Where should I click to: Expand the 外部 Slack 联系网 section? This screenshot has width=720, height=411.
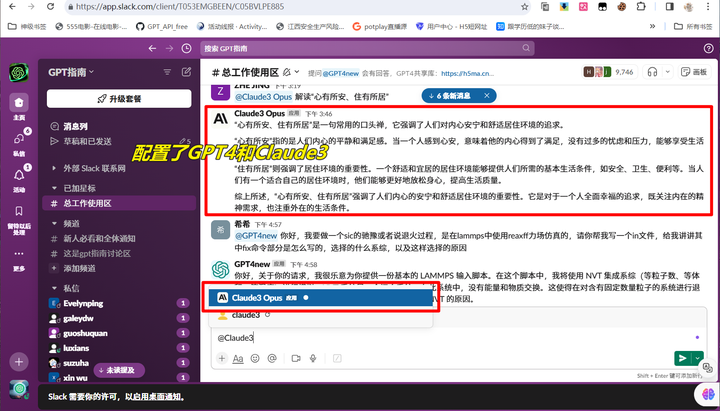pos(54,169)
